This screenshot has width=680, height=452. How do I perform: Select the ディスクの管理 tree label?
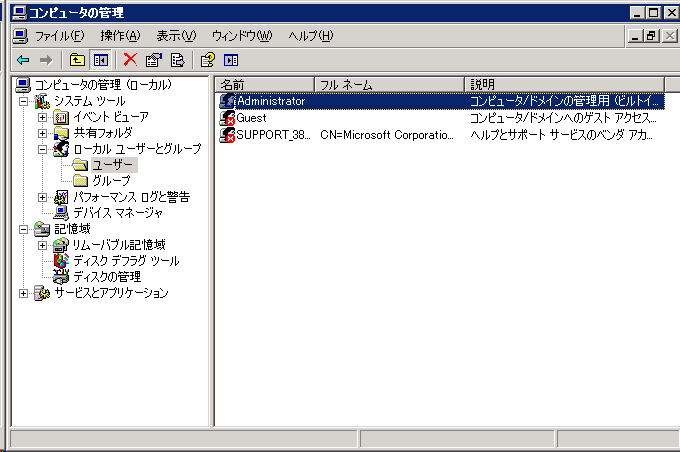pos(107,277)
